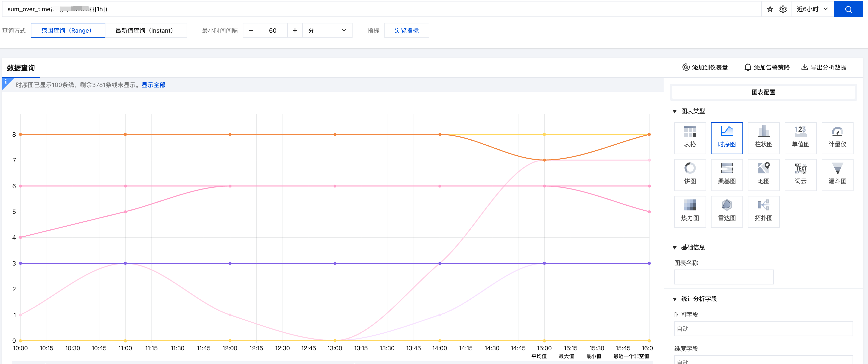Choose the bar chart (柱状图) icon
868x364 pixels.
pos(763,138)
